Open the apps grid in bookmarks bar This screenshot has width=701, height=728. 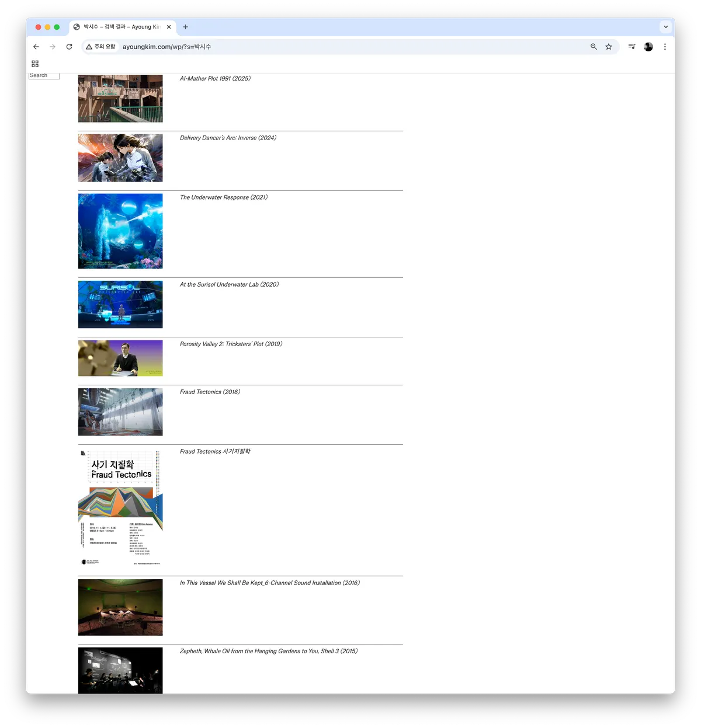35,64
